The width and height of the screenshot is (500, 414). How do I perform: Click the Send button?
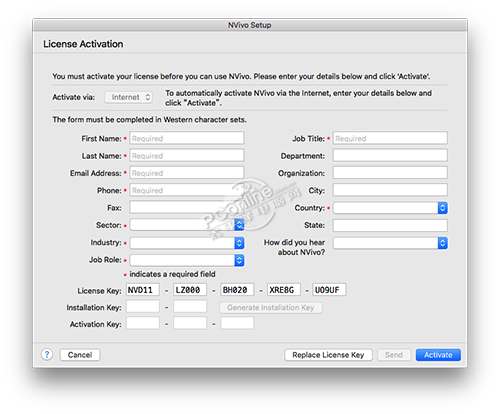(x=394, y=355)
